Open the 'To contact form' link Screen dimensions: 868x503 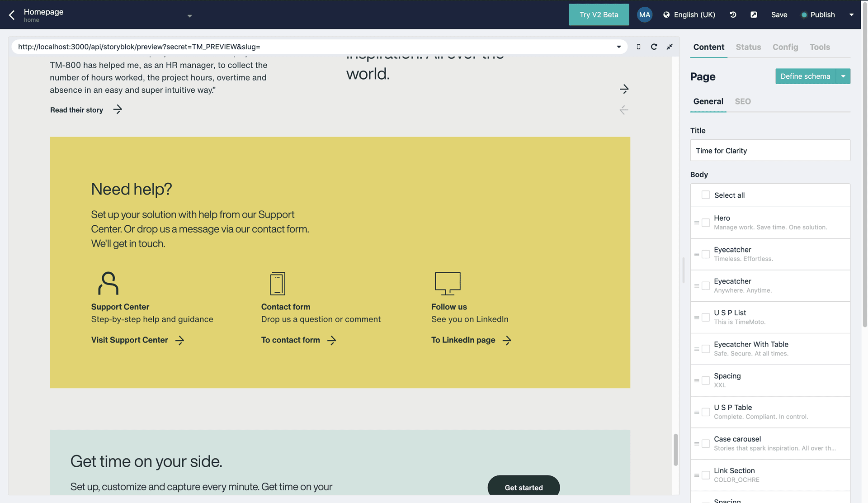pos(290,340)
